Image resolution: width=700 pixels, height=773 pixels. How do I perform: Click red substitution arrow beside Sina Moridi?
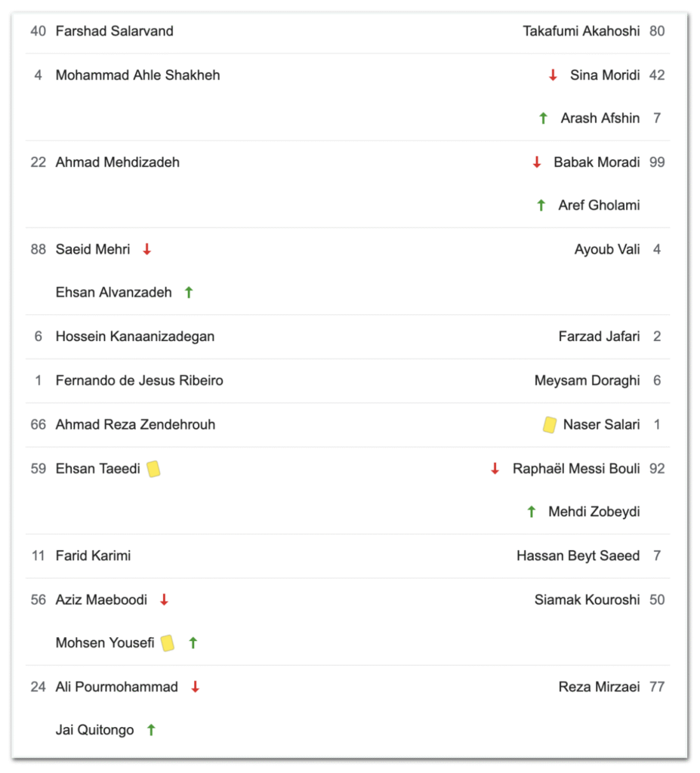coord(553,75)
